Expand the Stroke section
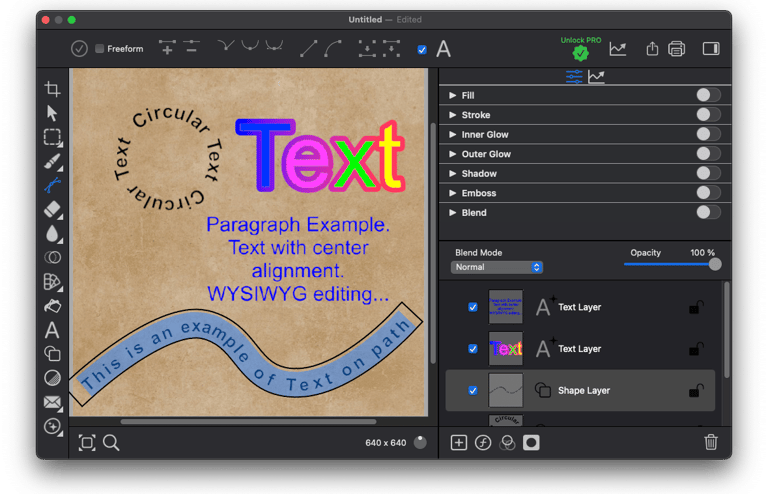 [453, 115]
